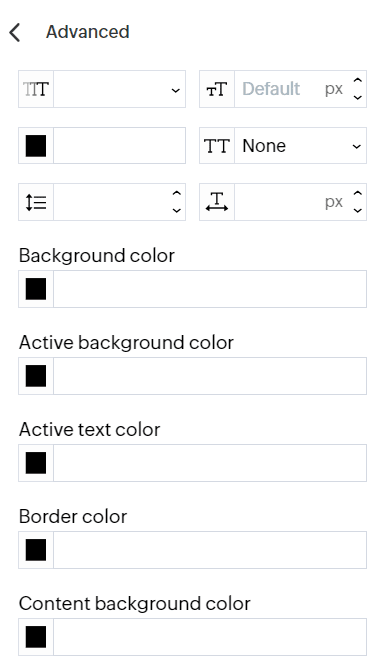The width and height of the screenshot is (384, 672).
Task: Increase font size with the up stepper
Action: 358,81
